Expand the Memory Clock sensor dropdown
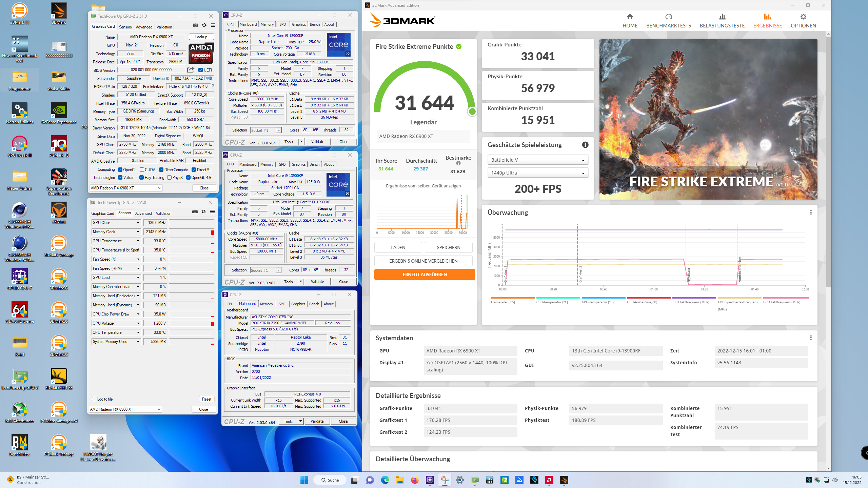The height and width of the screenshot is (488, 868). click(x=138, y=232)
